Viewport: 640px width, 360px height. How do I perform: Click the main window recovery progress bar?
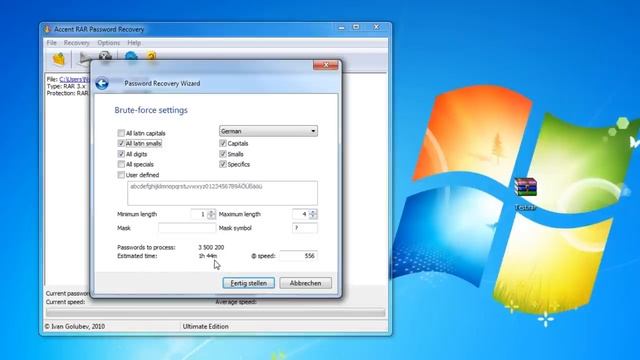coord(216,313)
